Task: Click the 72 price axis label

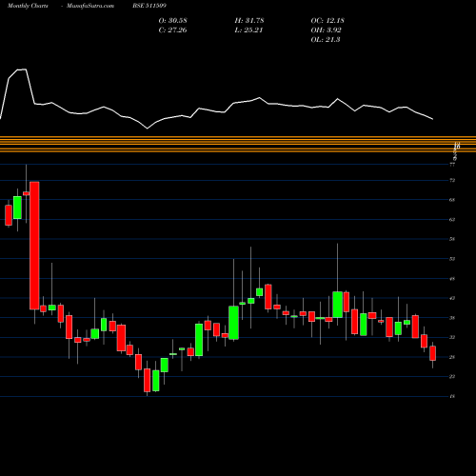Action: [x=452, y=180]
